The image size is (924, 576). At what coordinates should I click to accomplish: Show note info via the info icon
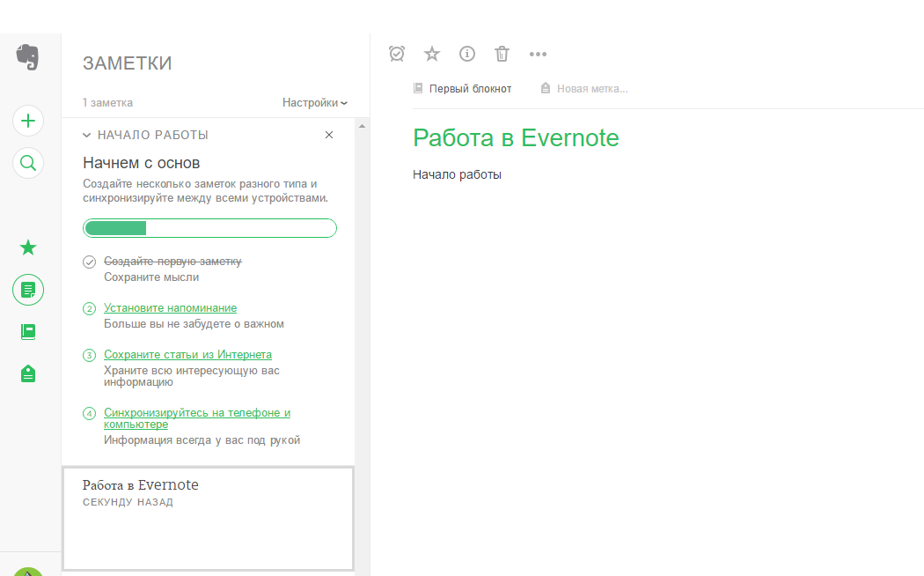[467, 54]
